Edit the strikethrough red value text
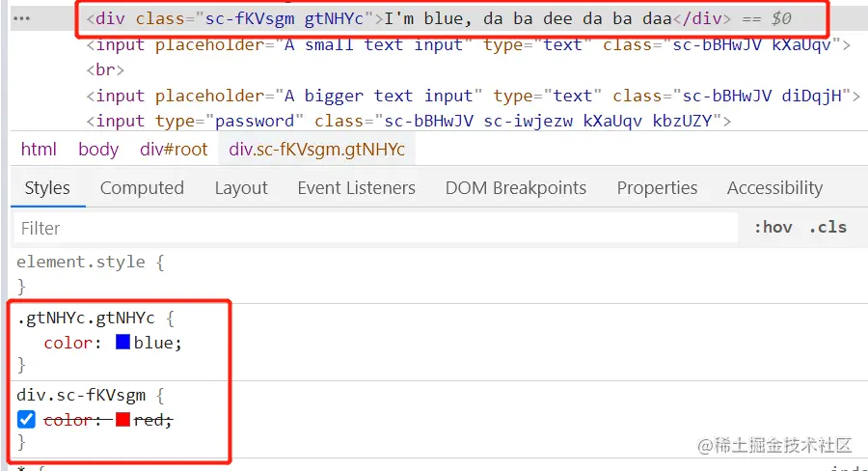Screen dimensions: 868x471 (149, 420)
